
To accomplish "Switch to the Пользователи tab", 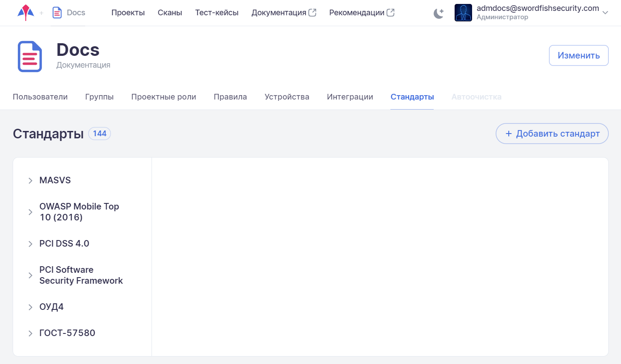I will click(40, 97).
